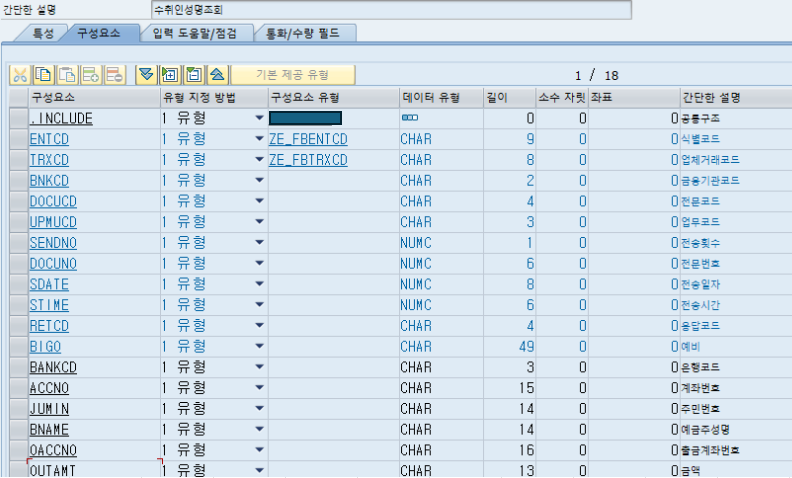Viewport: 792px width, 478px height.
Task: Click the select-all corner box beside 구성요소 header
Action: pyautogui.click(x=19, y=98)
